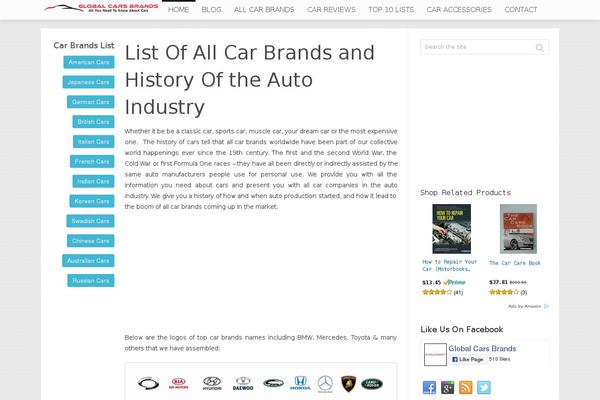Click the Global Cars Brands Facebook page avatar

(x=435, y=354)
